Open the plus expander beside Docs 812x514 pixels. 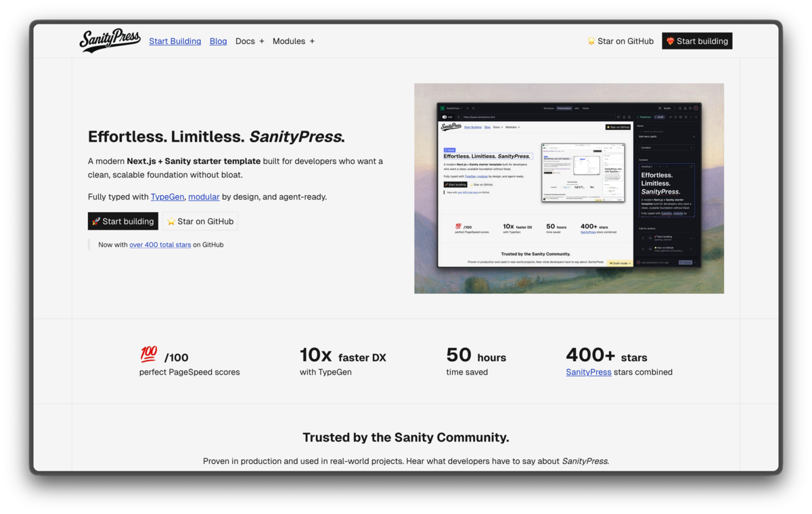point(262,41)
